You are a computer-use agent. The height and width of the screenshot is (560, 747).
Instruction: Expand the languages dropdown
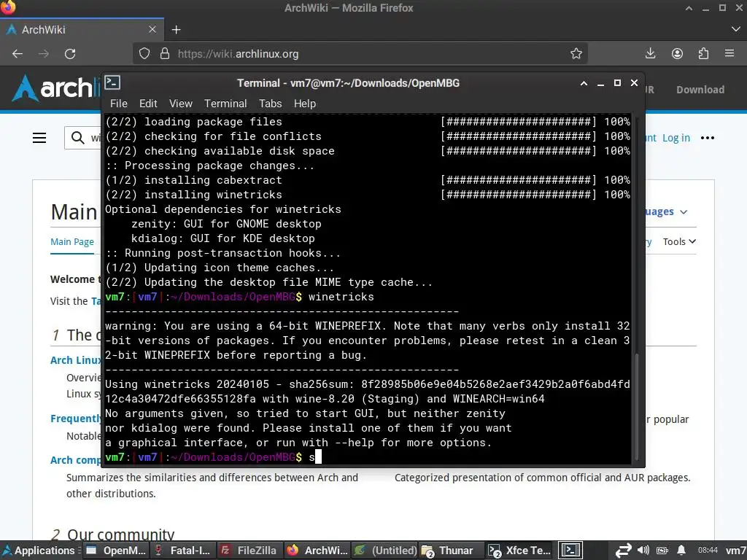click(x=667, y=211)
